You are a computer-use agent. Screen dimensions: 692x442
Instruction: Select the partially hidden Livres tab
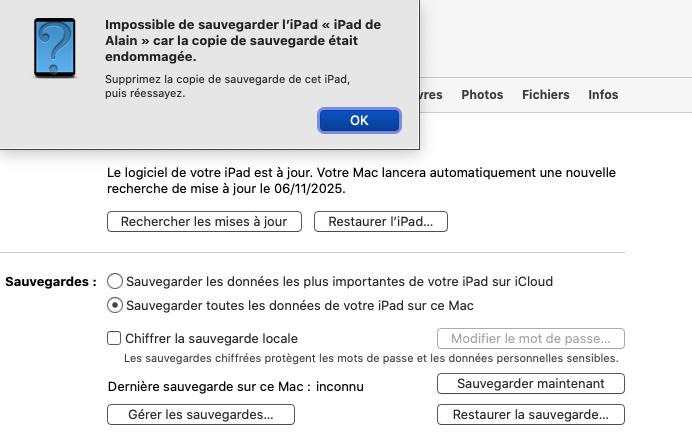(428, 95)
